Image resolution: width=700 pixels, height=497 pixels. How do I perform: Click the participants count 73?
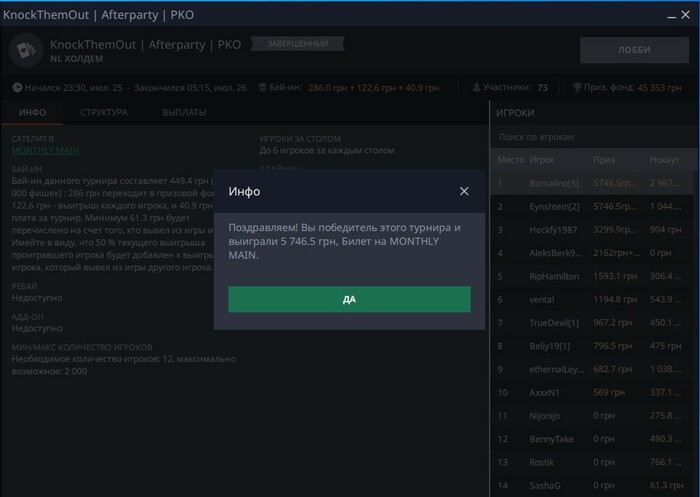tap(542, 88)
